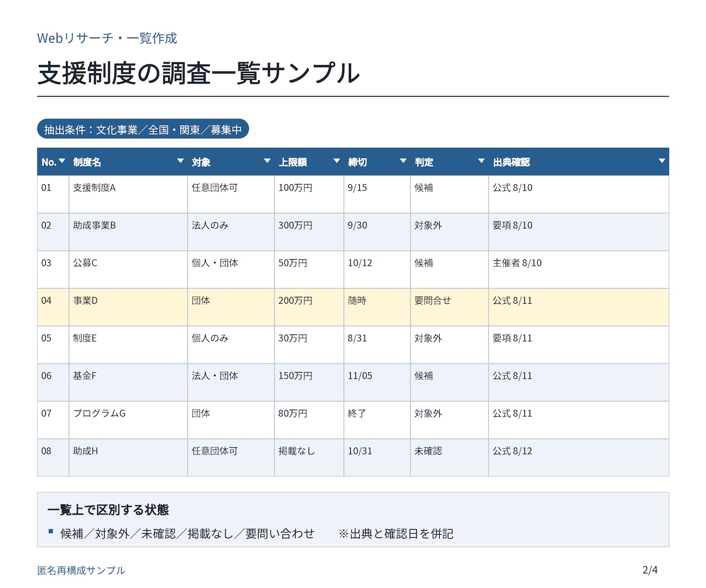Viewport: 706px width, 588px height.
Task: Select the 未確認 status cell
Action: (450, 457)
